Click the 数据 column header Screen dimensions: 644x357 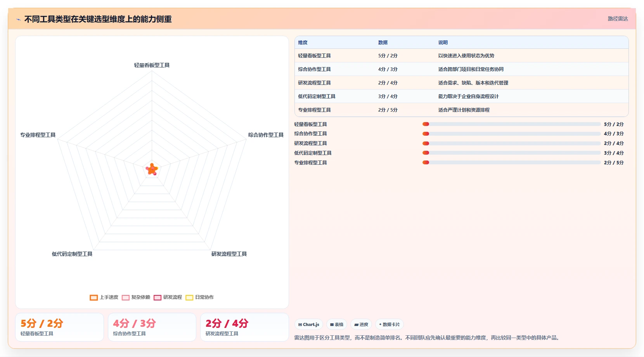coord(383,43)
